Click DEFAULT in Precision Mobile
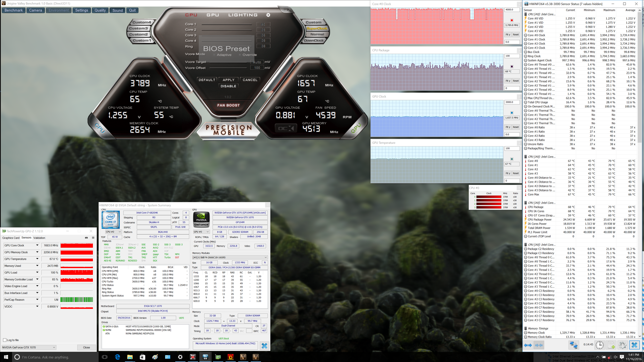Screen dimensions: 644x362 click(x=207, y=80)
